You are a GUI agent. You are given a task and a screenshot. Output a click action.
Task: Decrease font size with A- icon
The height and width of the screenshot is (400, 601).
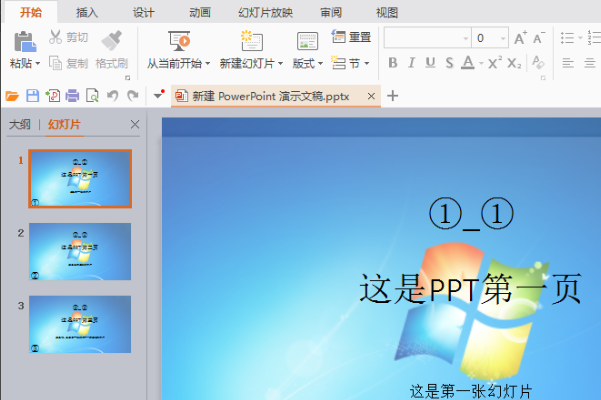pyautogui.click(x=539, y=38)
